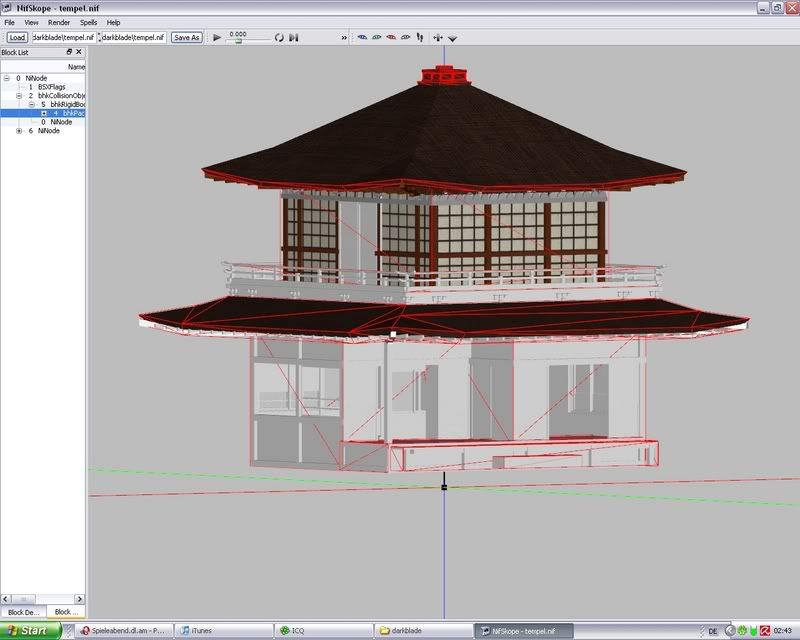Toggle the animation loop icon
This screenshot has width=800, height=640.
279,38
